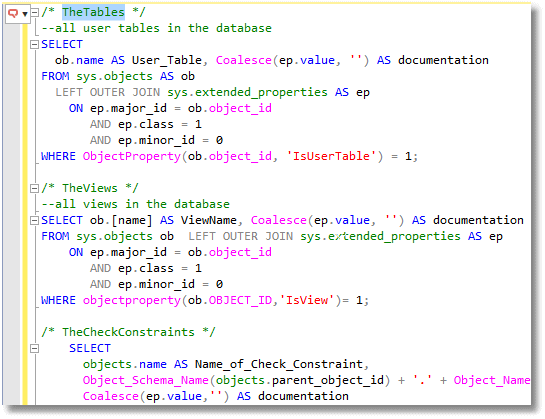Open the red SQL Prompt action list icon
This screenshot has height=419, width=545.
13,14
